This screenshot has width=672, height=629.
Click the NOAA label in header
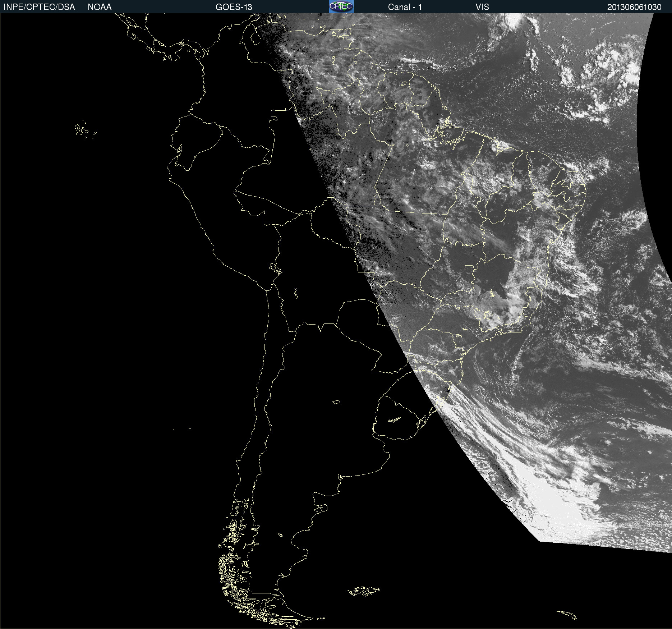[x=100, y=7]
